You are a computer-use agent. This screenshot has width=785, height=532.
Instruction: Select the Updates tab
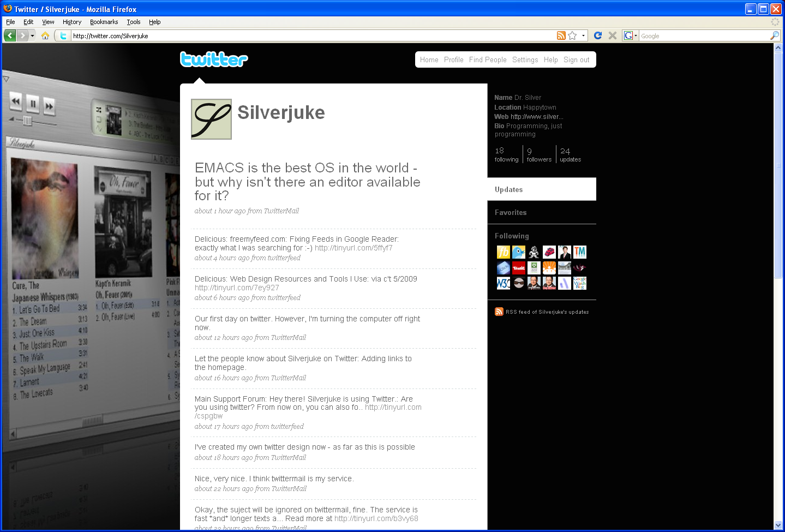[508, 189]
